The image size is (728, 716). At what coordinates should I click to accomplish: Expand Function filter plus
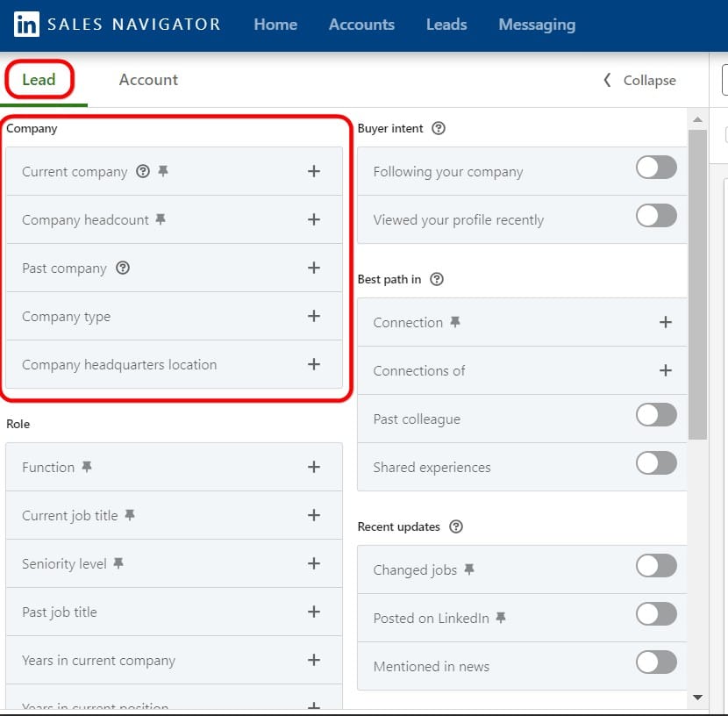click(x=314, y=467)
